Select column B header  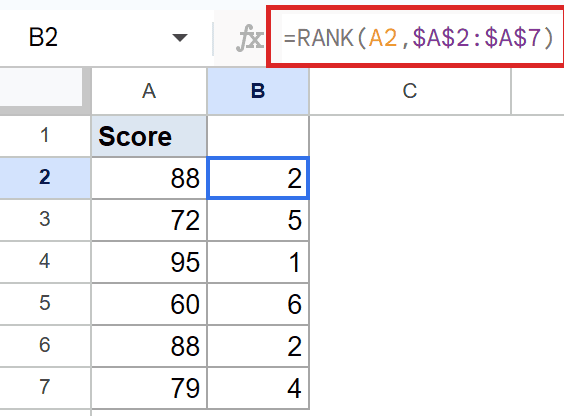coord(258,91)
